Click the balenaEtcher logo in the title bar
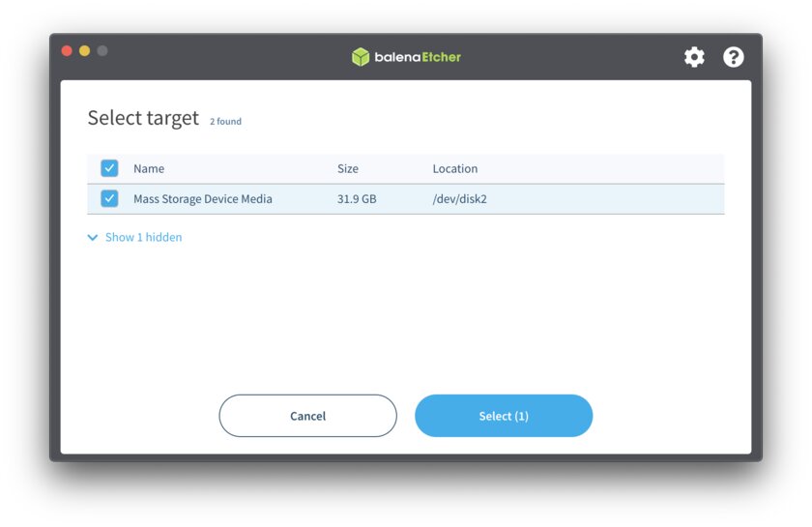 pyautogui.click(x=406, y=57)
